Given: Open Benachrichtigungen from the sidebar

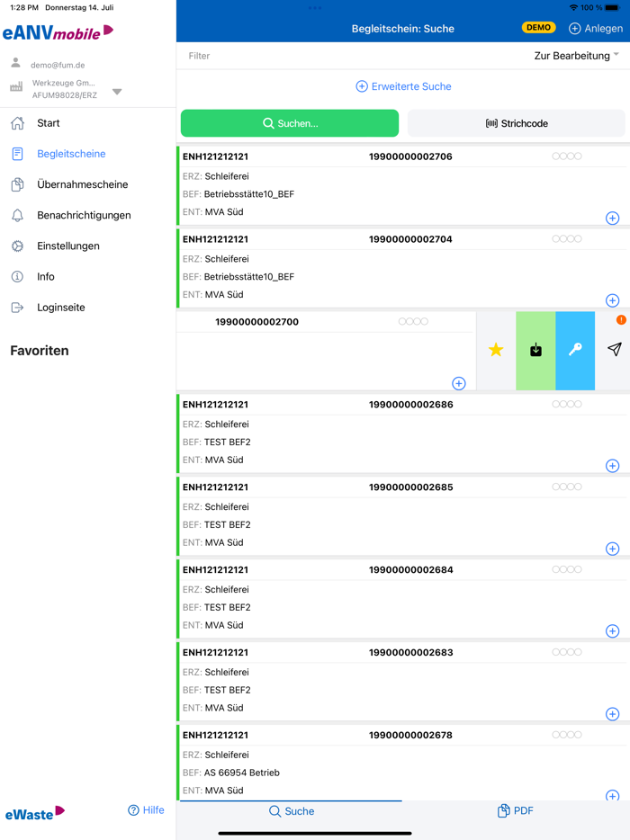Looking at the screenshot, I should click(x=84, y=215).
